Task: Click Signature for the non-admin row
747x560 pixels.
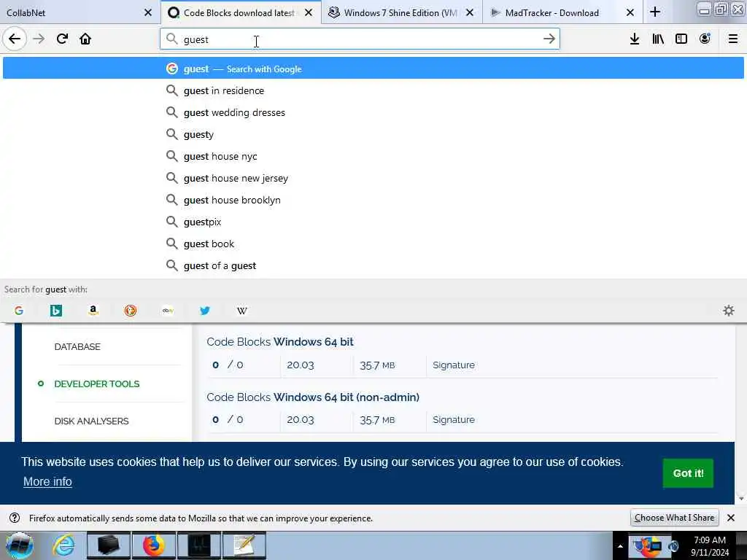Action: pyautogui.click(x=454, y=420)
